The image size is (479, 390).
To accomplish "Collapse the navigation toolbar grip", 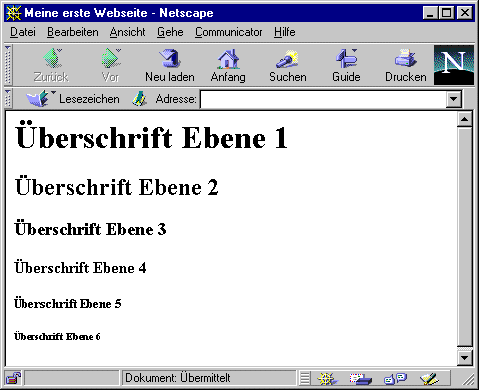I will [x=8, y=65].
